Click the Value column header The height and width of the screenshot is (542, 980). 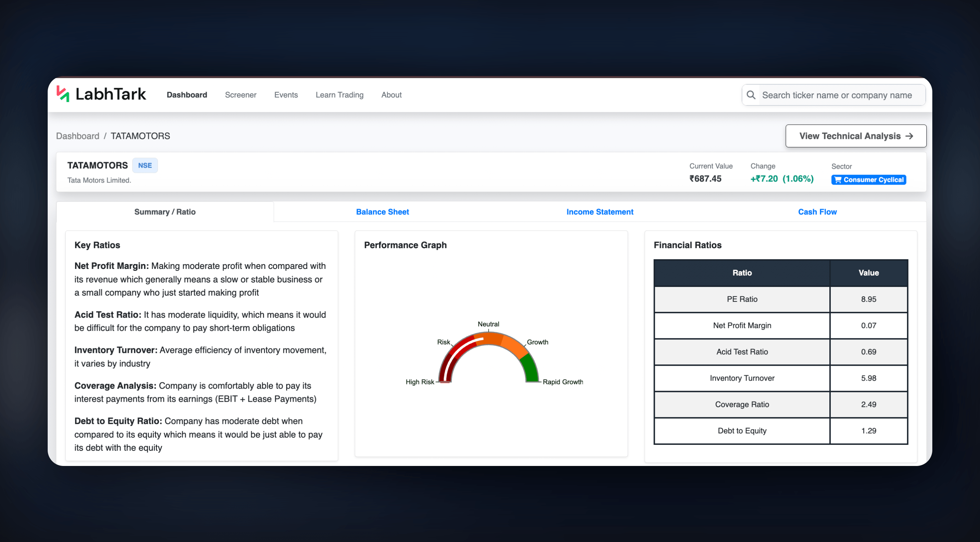(x=868, y=273)
